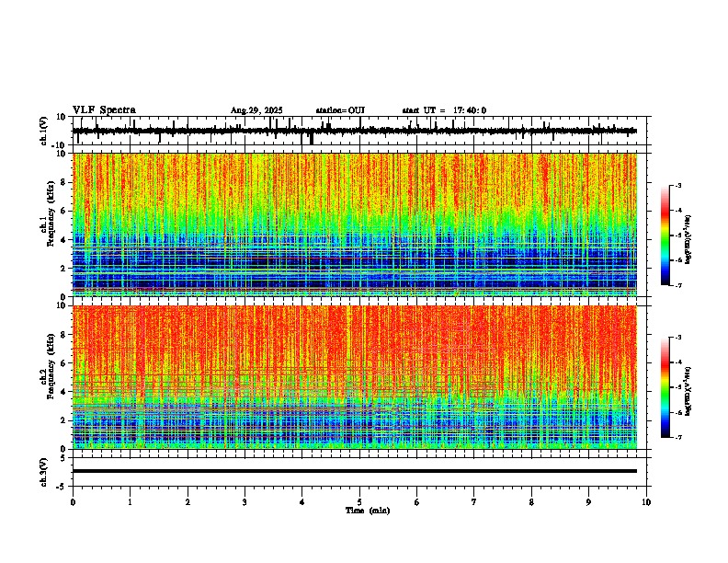
Task: Click the "-3" label on ch.1 color scale
Action: pos(677,185)
